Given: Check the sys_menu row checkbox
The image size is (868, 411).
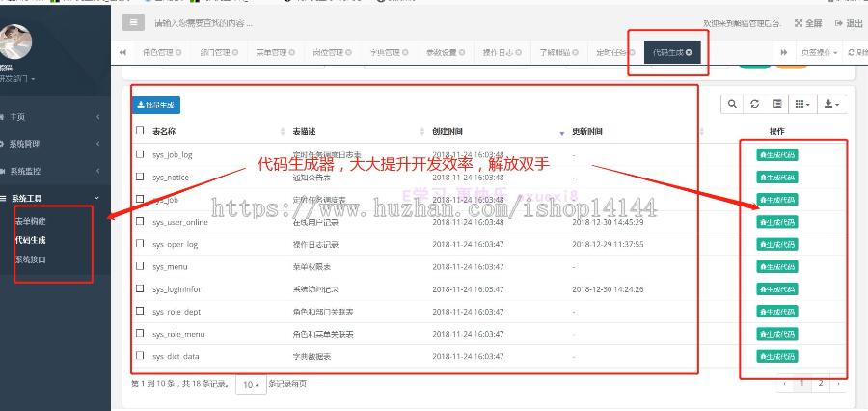Looking at the screenshot, I should point(140,266).
